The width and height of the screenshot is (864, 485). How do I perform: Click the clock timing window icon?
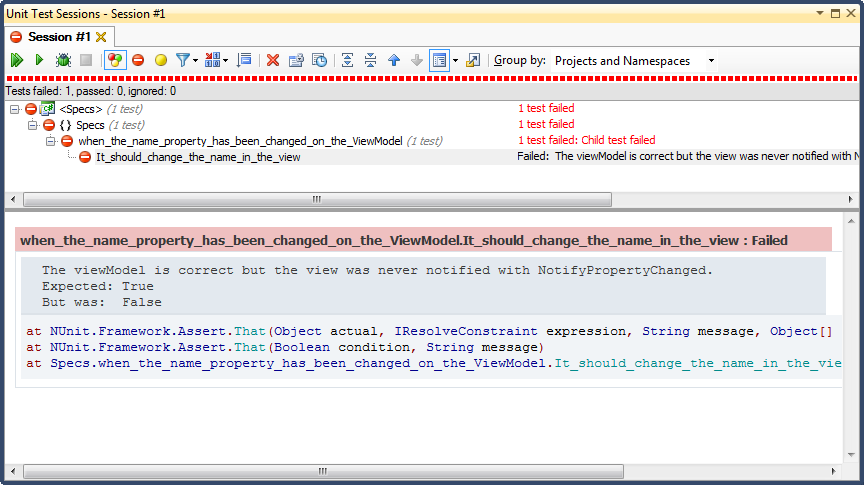point(320,60)
